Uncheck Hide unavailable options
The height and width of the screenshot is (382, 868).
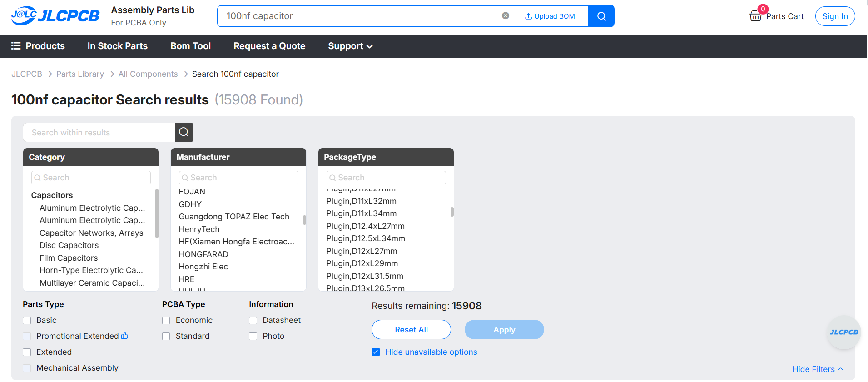pos(376,352)
